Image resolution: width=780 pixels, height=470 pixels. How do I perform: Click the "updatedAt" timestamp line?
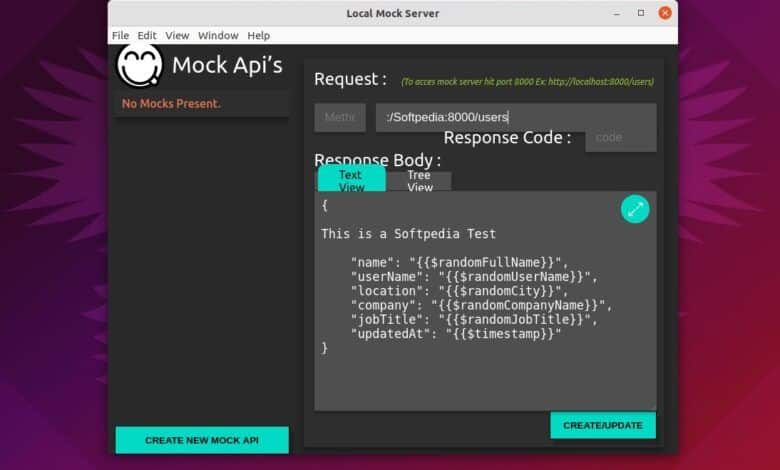pyautogui.click(x=456, y=334)
